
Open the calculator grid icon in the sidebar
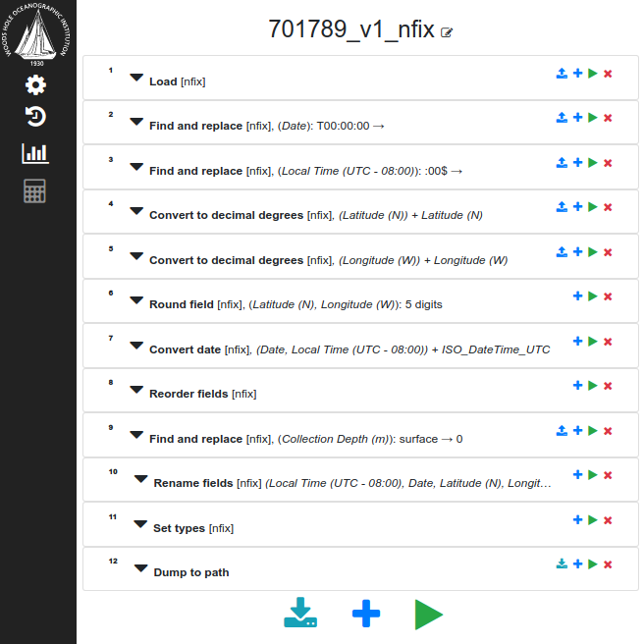(34, 191)
